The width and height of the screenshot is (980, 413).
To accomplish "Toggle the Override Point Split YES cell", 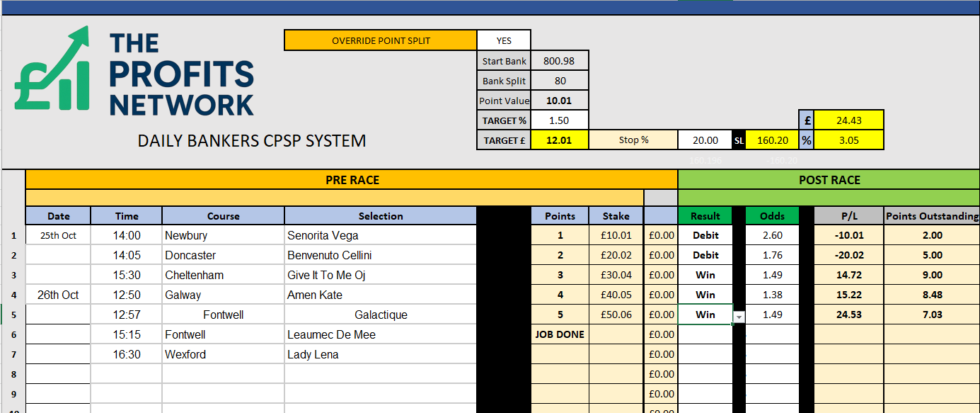I will (x=503, y=40).
